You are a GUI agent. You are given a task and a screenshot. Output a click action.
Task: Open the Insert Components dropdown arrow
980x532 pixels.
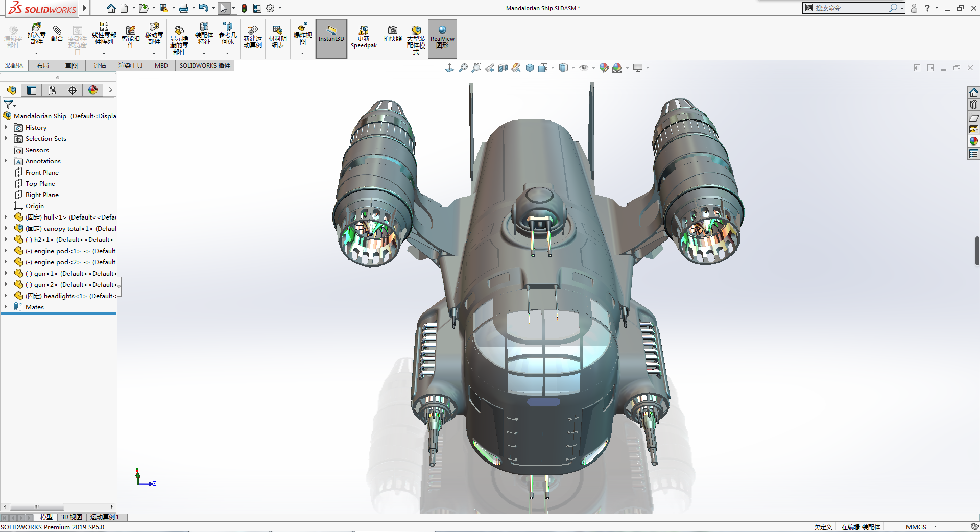pyautogui.click(x=36, y=53)
